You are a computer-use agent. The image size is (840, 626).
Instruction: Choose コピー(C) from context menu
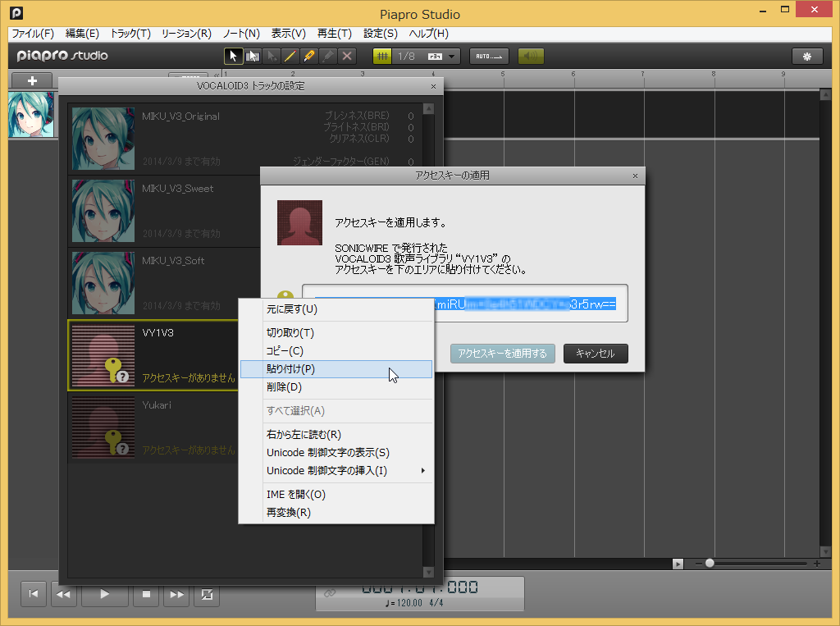click(336, 351)
